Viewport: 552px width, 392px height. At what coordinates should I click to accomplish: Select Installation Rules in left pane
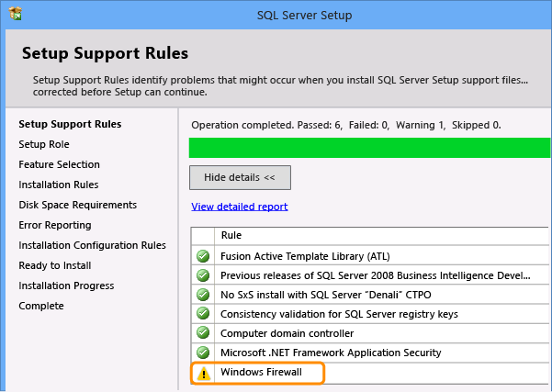[59, 185]
